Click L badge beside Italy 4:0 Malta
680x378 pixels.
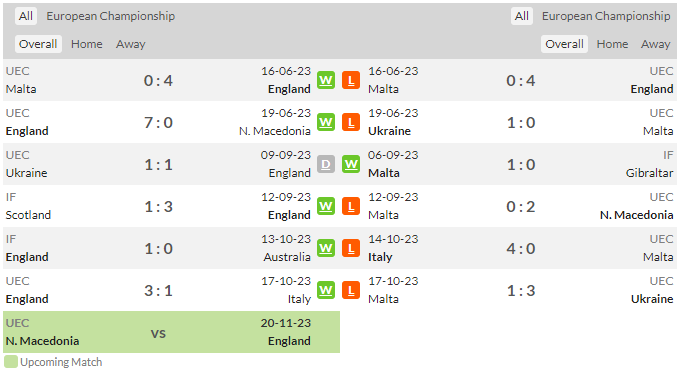point(351,248)
